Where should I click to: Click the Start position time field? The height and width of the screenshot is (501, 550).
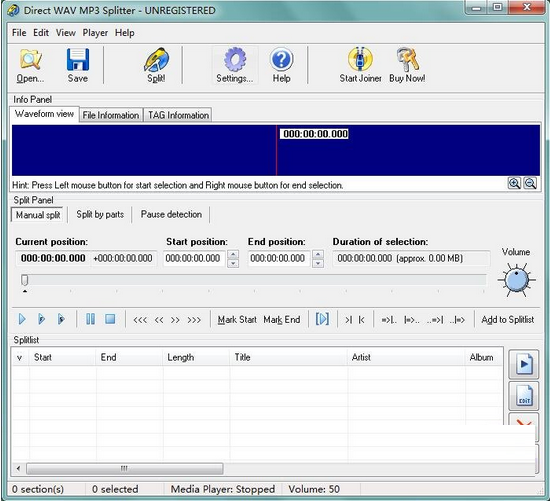click(194, 259)
